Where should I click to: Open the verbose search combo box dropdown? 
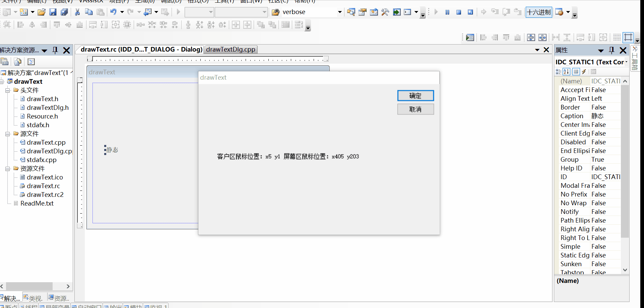340,12
